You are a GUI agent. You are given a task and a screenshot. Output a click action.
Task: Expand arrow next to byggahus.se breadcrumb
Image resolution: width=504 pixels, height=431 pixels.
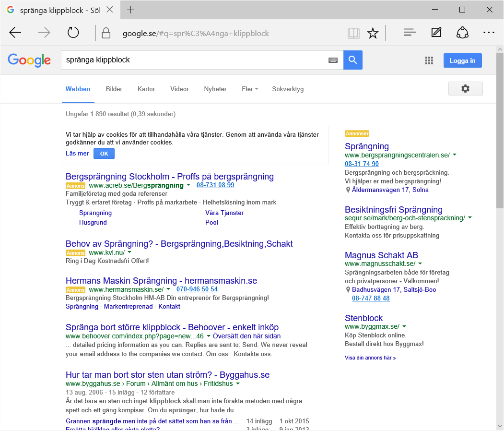(238, 383)
